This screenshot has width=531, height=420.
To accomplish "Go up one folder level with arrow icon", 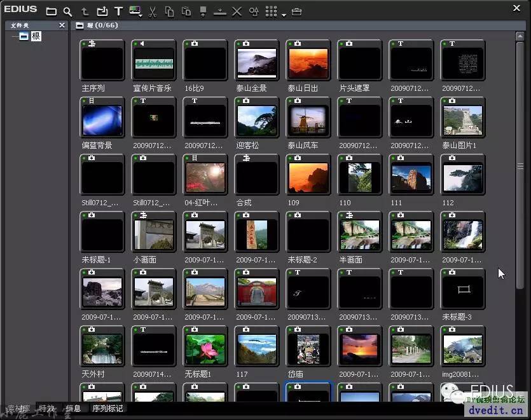I will (85, 11).
